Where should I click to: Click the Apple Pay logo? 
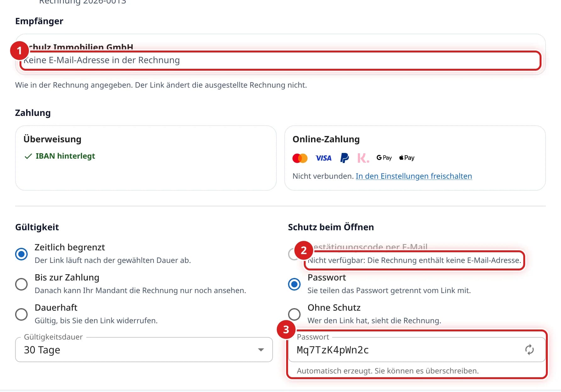click(407, 158)
